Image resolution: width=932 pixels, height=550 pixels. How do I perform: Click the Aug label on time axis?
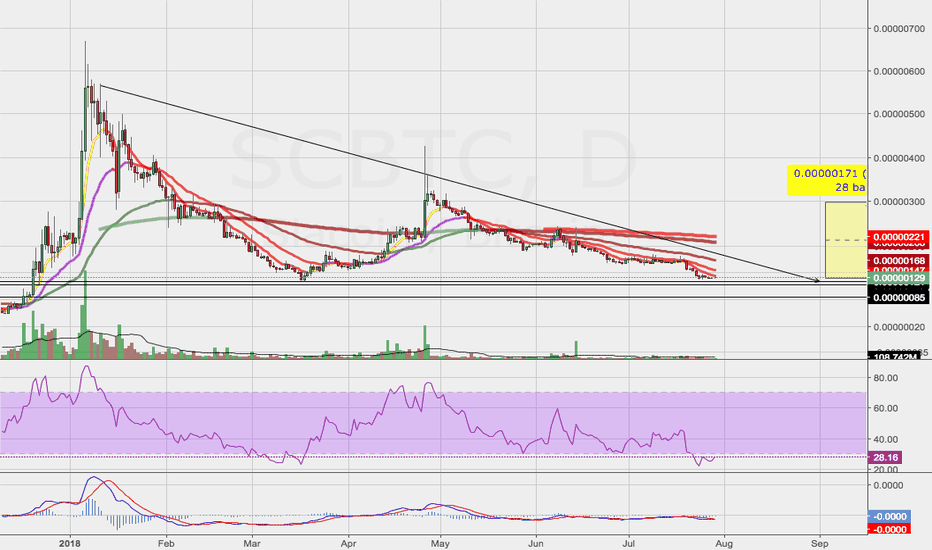pos(723,543)
